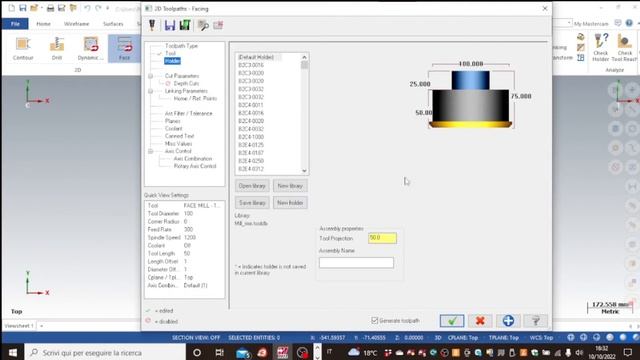Image resolution: width=640 pixels, height=360 pixels.
Task: Click the quick access toolbar customize dropdown arrow
Action: (x=108, y=8)
